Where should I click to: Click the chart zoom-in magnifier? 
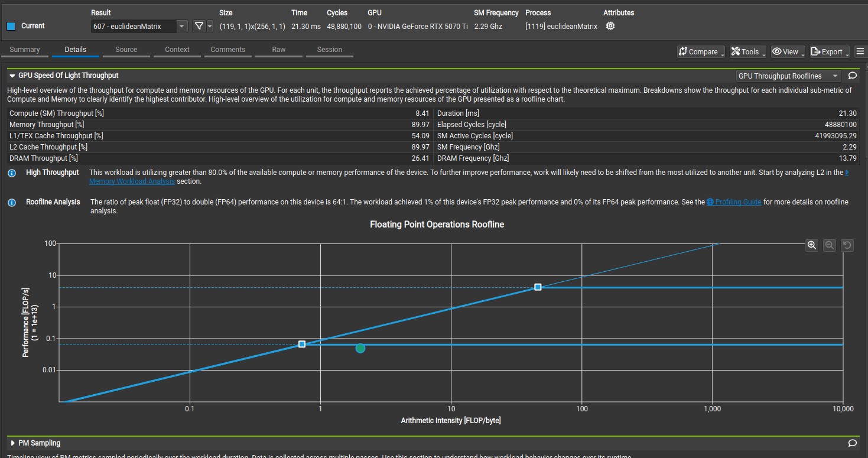[x=812, y=245]
